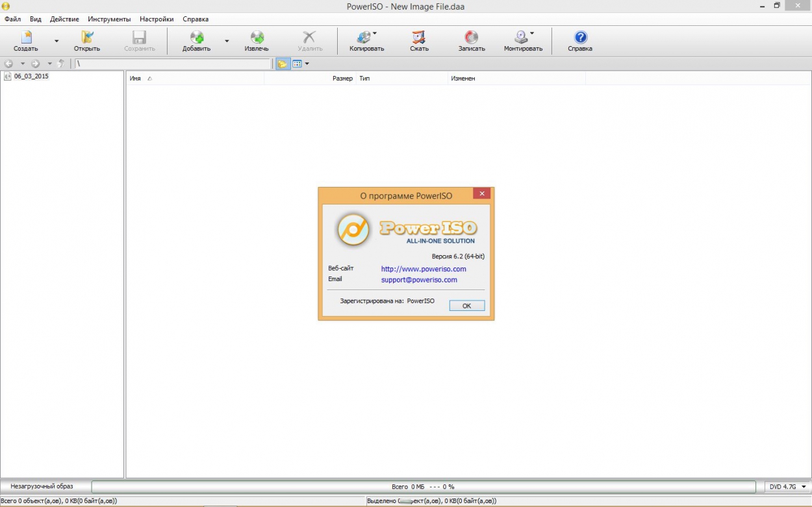Close the О программе PowerISO dialog
The width and height of the screenshot is (812, 507).
(x=481, y=193)
